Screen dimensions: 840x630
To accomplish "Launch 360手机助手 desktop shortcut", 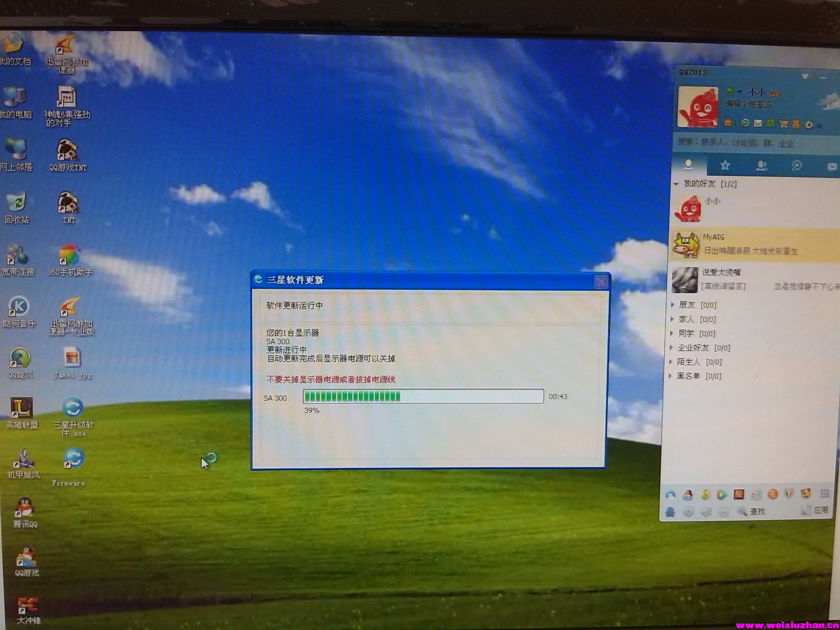I will [x=70, y=260].
